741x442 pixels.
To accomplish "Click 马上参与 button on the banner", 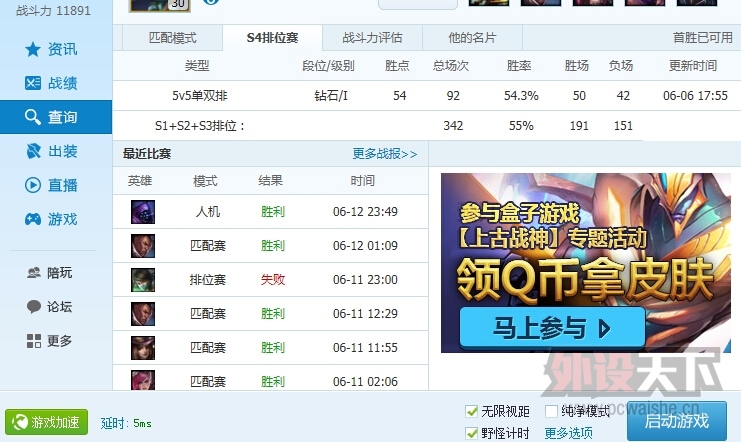I will click(552, 328).
